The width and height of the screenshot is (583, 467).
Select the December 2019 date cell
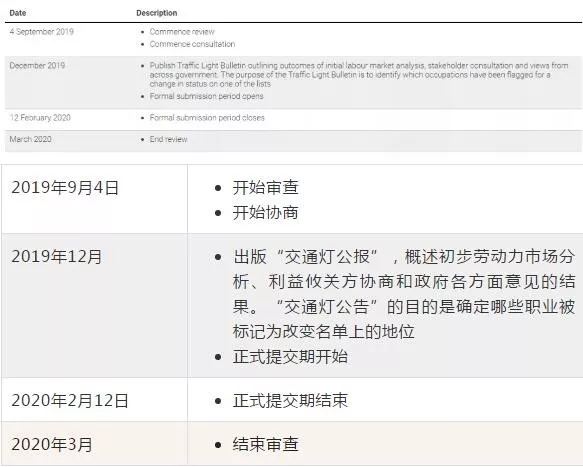click(x=37, y=65)
